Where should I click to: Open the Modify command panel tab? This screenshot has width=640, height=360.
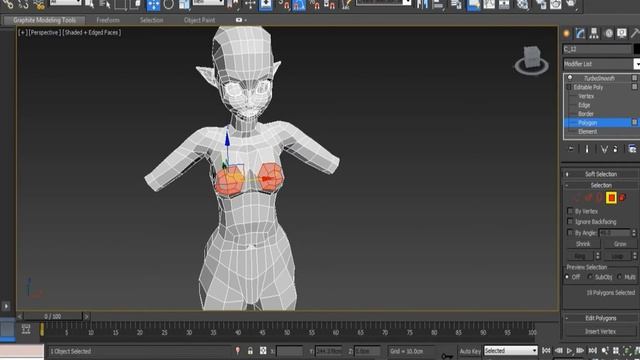(580, 33)
